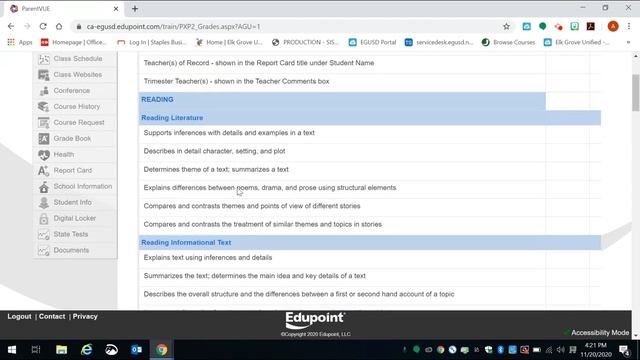Open Documents sidebar icon
The width and height of the screenshot is (640, 360).
click(44, 250)
